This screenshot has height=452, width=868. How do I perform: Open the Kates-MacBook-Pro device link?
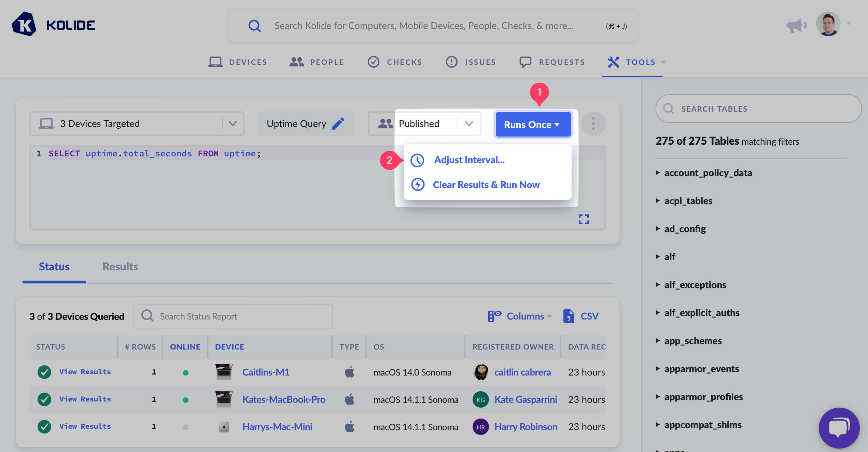[283, 399]
